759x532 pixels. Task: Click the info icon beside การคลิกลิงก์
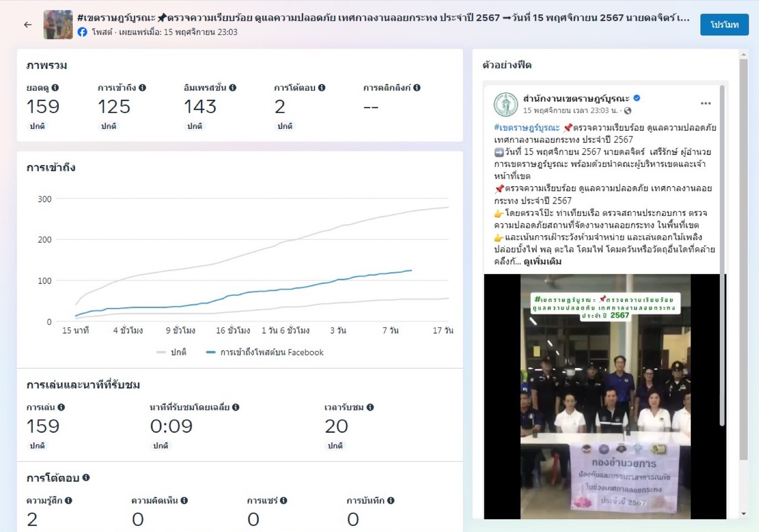click(x=417, y=88)
